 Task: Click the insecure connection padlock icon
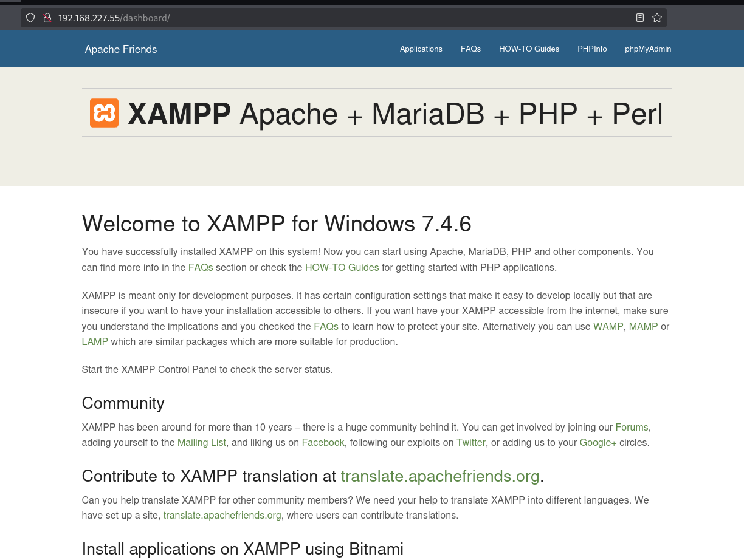(47, 18)
